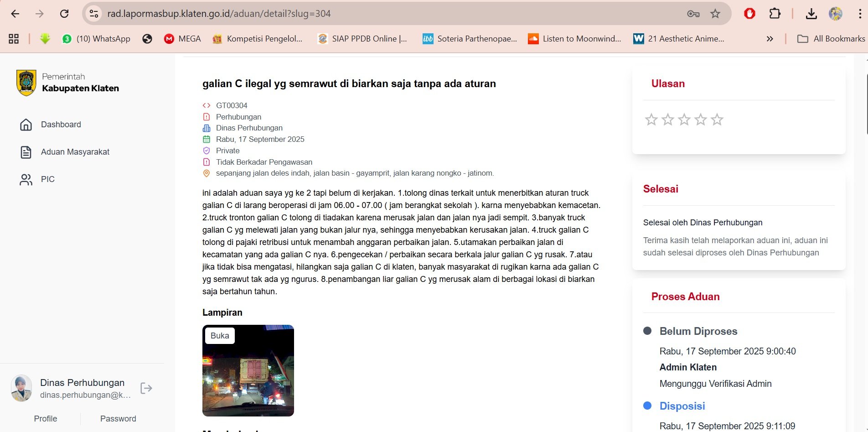Open the site information icon in address bar
This screenshot has width=868, height=432.
coord(93,14)
